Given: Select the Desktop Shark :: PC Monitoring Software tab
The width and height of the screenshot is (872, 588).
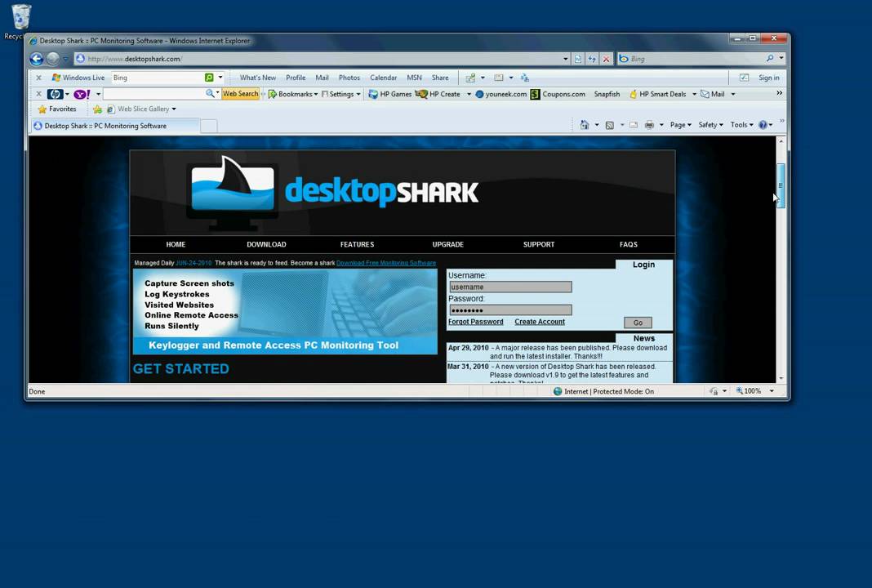Looking at the screenshot, I should click(x=115, y=126).
